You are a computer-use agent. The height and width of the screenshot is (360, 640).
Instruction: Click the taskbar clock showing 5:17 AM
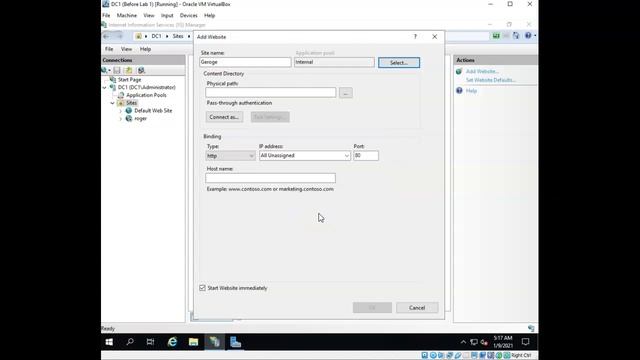(503, 342)
